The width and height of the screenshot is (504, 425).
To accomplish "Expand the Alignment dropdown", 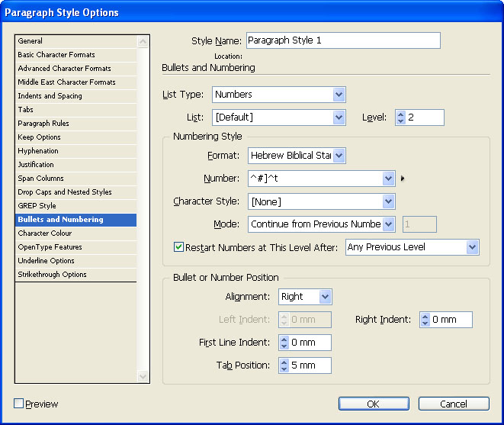I will click(x=325, y=297).
